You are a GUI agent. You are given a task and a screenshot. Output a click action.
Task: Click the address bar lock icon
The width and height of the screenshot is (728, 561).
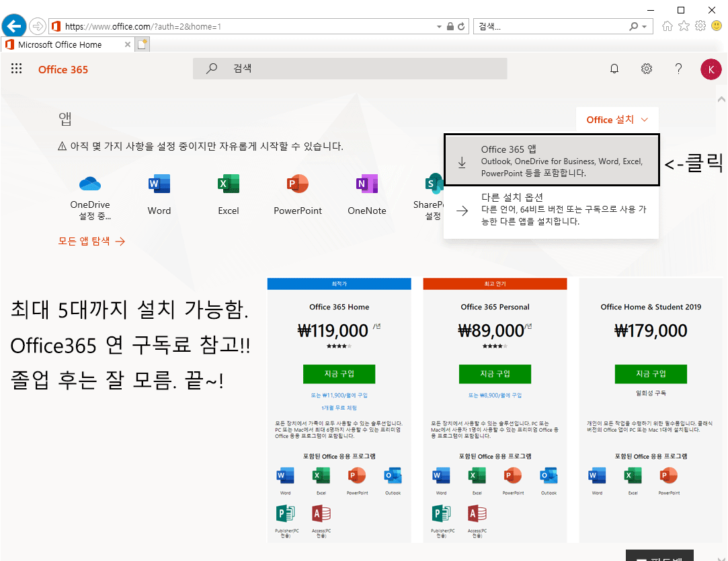coord(450,26)
